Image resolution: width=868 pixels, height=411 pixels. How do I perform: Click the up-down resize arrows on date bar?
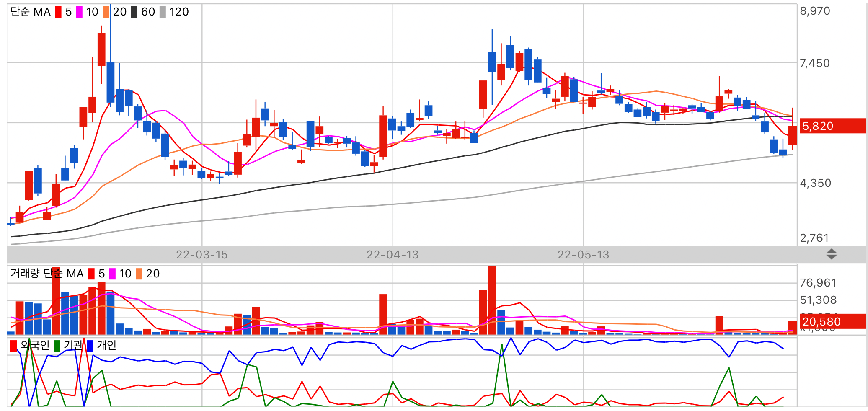pyautogui.click(x=832, y=254)
